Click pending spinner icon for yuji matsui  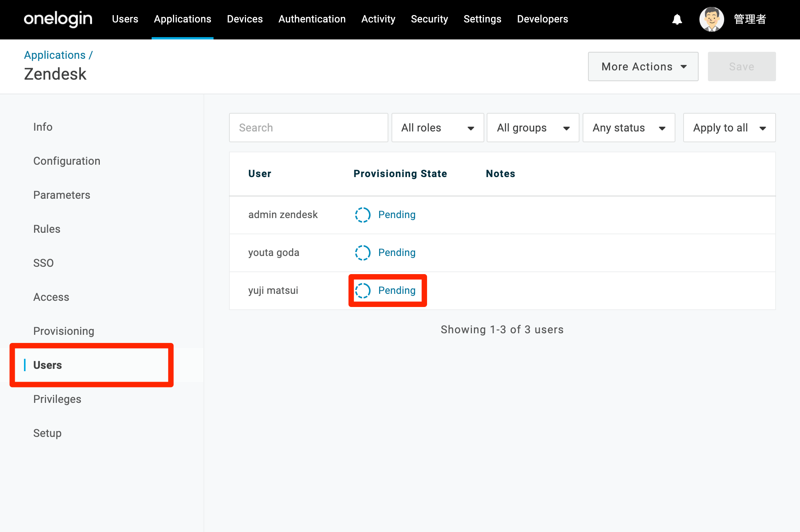(363, 290)
